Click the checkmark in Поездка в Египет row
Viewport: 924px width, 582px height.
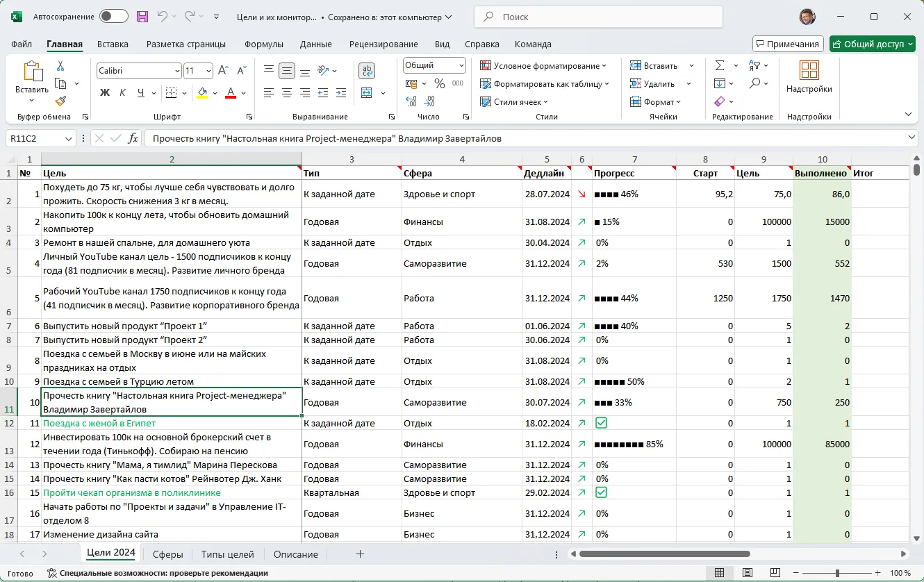point(601,423)
